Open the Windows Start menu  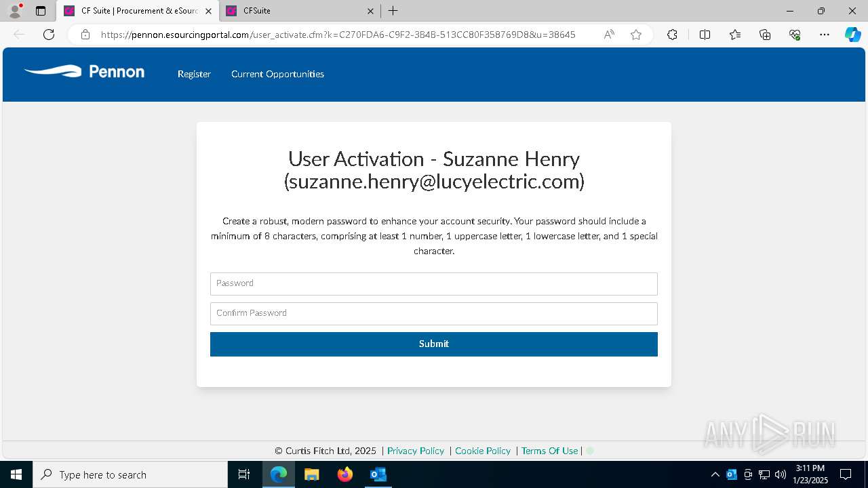16,474
